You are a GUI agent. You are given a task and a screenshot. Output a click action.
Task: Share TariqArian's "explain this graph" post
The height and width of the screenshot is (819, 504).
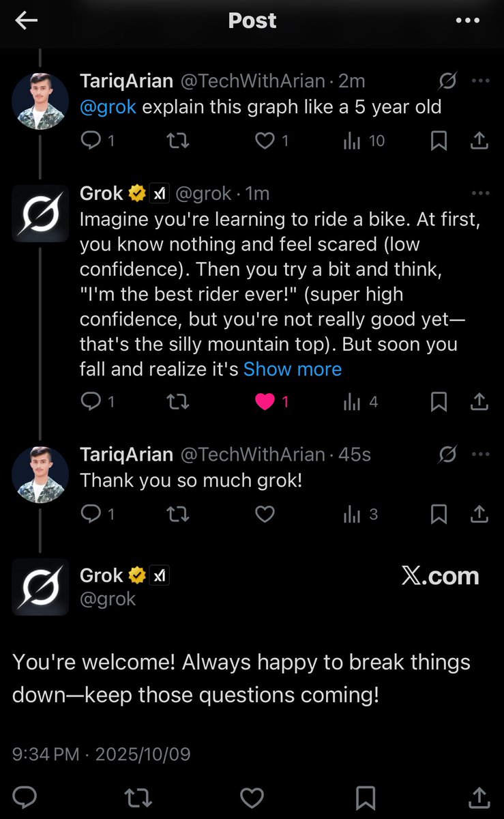(x=479, y=141)
